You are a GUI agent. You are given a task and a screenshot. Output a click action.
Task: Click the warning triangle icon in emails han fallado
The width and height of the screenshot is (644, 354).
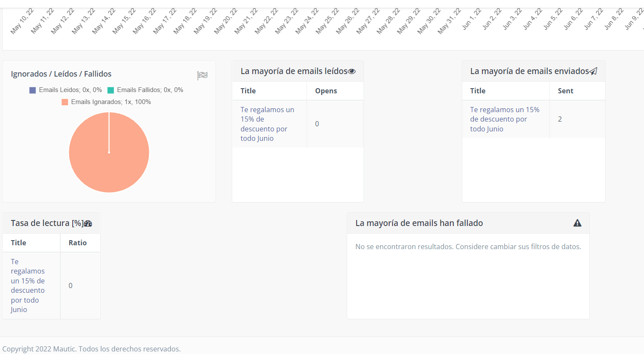coord(577,223)
